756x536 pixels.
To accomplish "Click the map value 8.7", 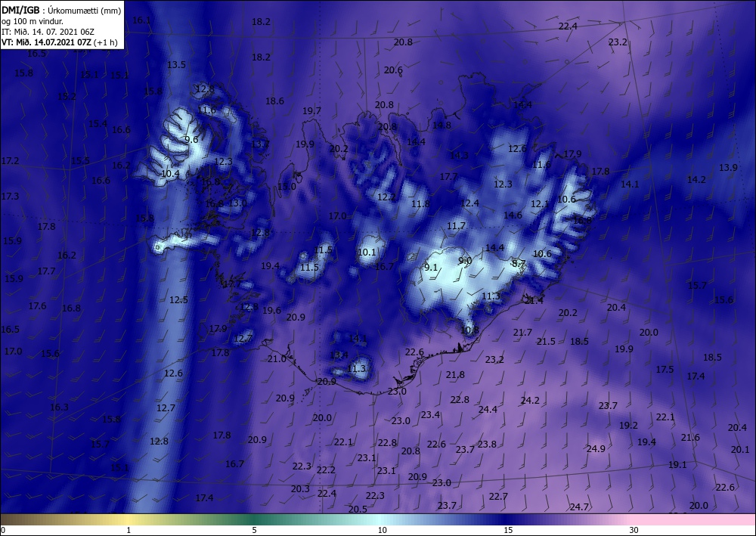I will 519,263.
